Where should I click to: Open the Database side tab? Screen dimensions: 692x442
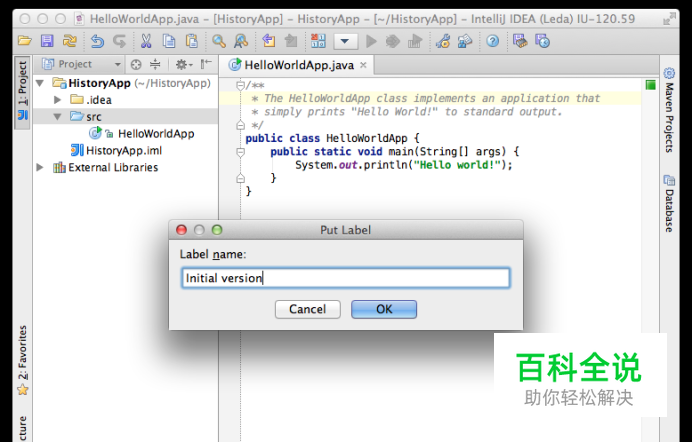pyautogui.click(x=669, y=204)
